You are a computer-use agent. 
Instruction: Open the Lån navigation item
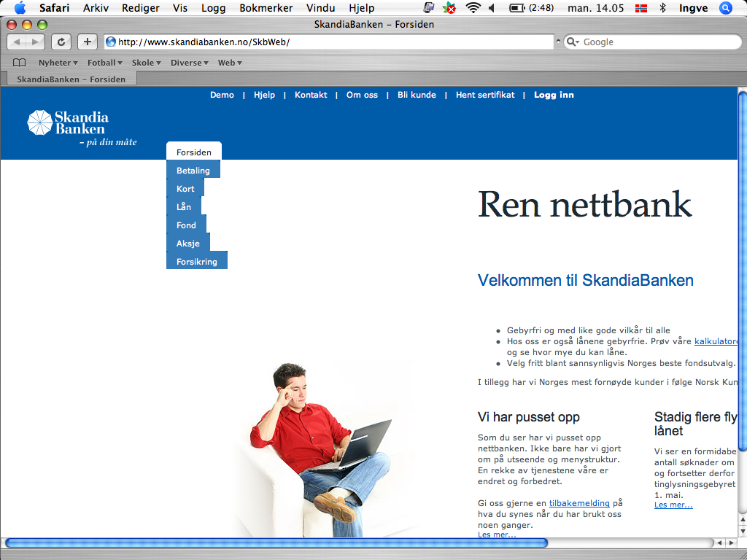pyautogui.click(x=184, y=206)
